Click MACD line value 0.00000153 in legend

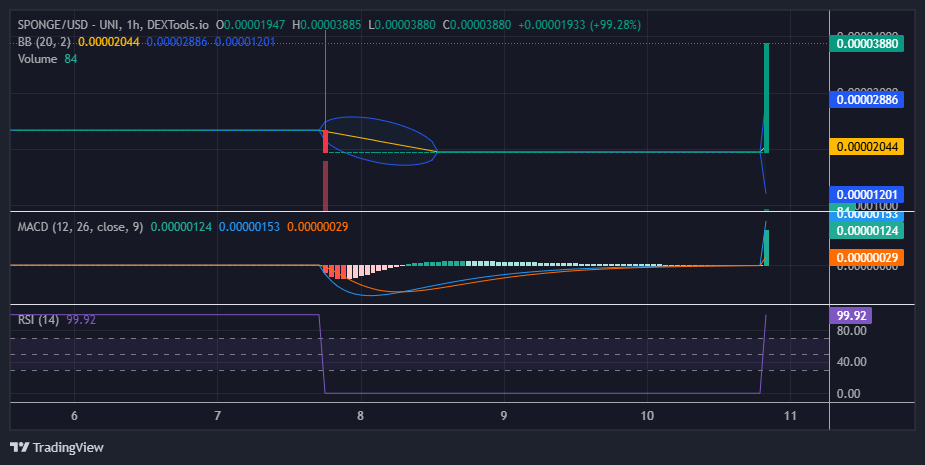250,227
